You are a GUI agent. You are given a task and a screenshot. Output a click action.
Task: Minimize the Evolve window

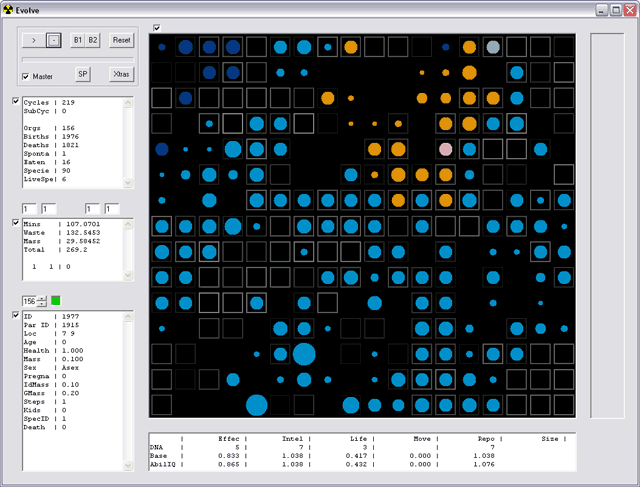pos(602,10)
